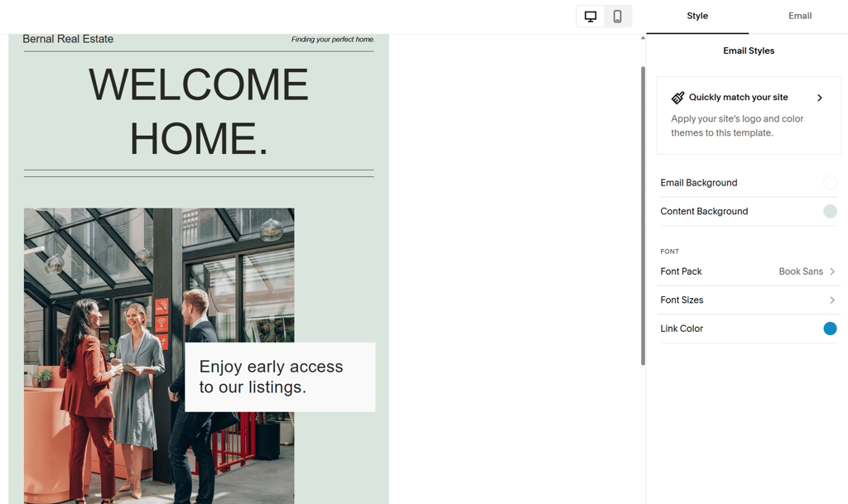Click the Bernal Real Estate header text
This screenshot has width=848, height=504.
tap(68, 39)
